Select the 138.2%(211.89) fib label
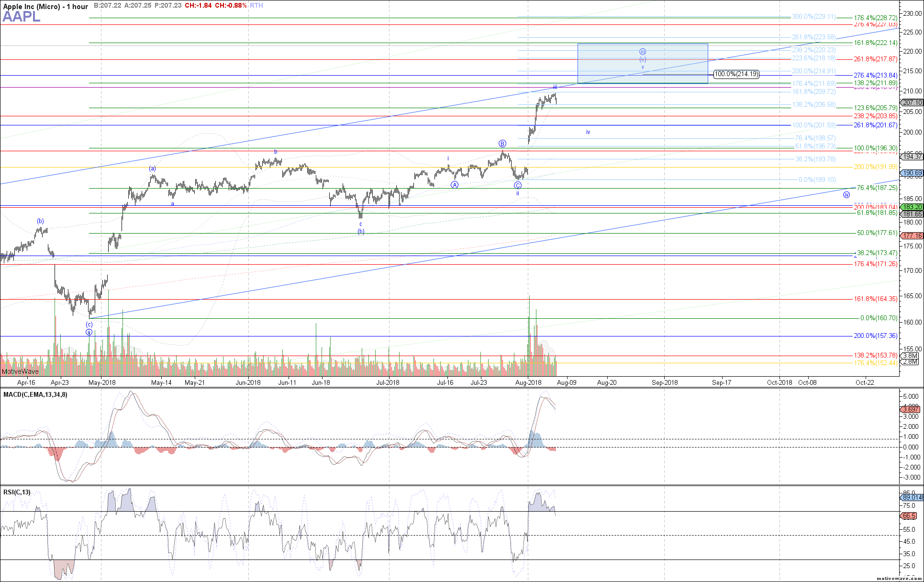Image resolution: width=924 pixels, height=582 pixels. tap(876, 83)
